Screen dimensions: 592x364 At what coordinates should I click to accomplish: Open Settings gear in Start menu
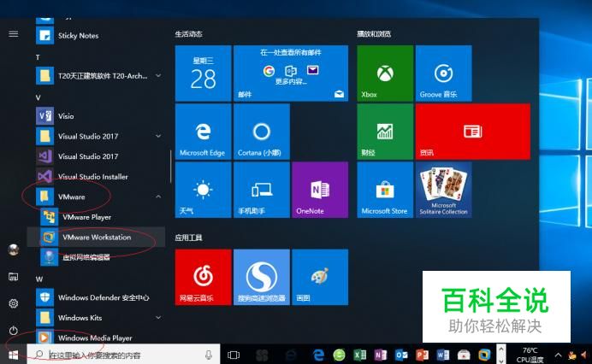coord(13,303)
